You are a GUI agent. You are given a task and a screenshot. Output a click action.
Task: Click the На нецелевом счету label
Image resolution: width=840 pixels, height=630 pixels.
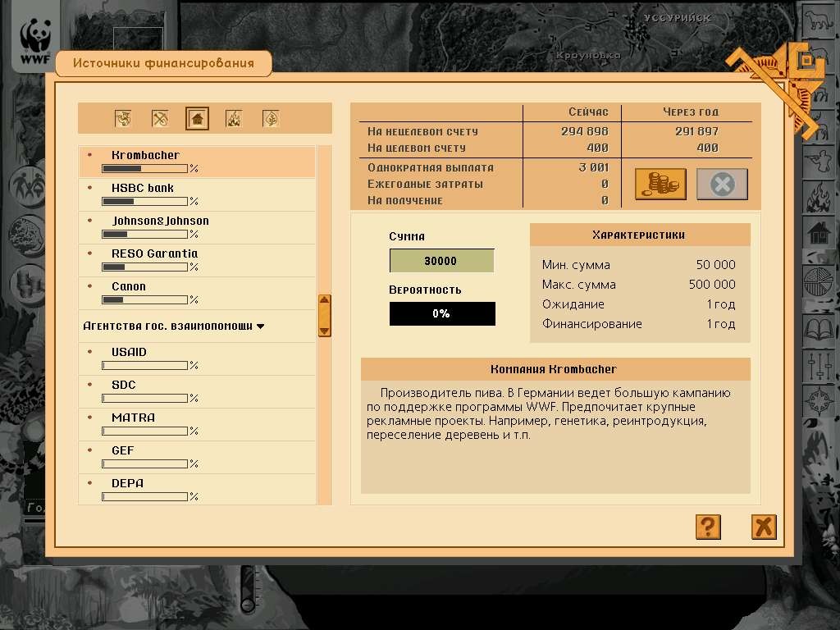422,131
